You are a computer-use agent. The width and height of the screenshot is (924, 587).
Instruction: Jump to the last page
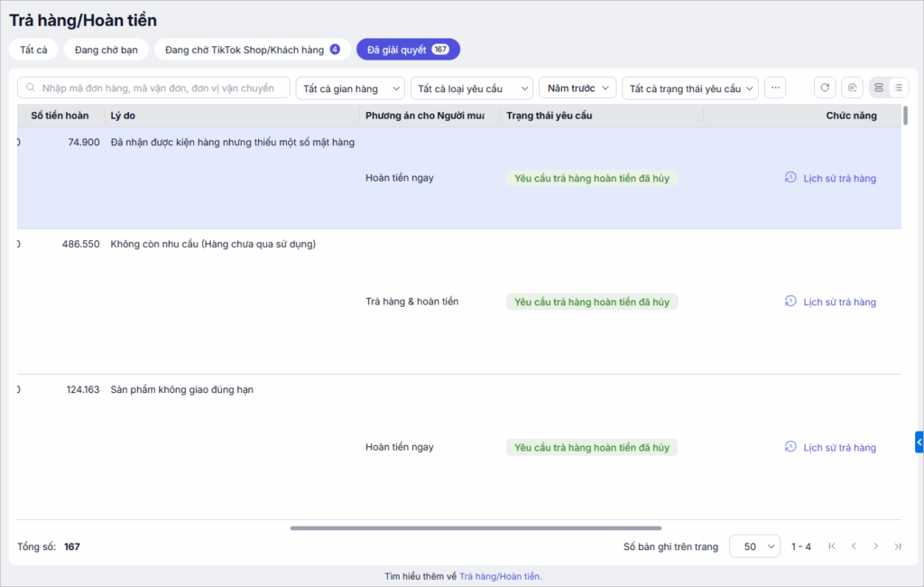[897, 546]
